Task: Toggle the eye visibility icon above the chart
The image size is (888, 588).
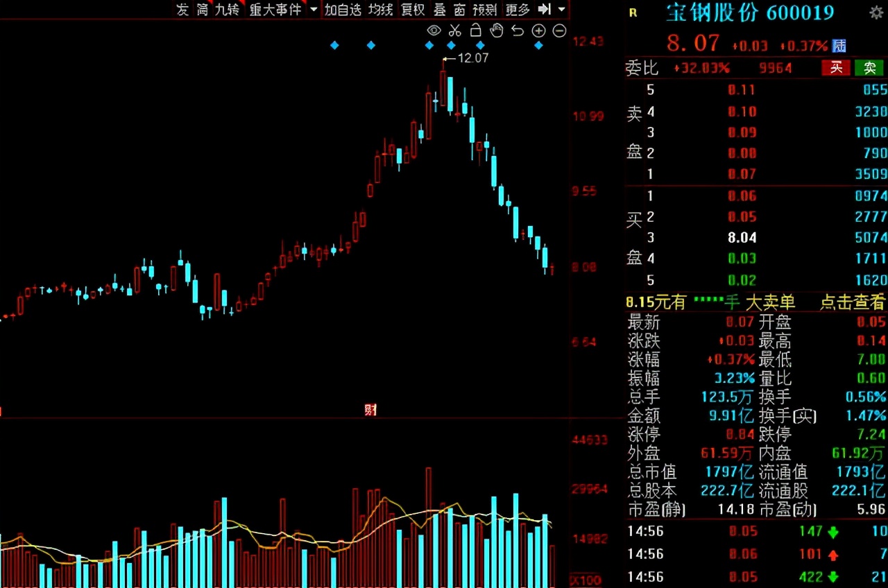Action: (434, 31)
